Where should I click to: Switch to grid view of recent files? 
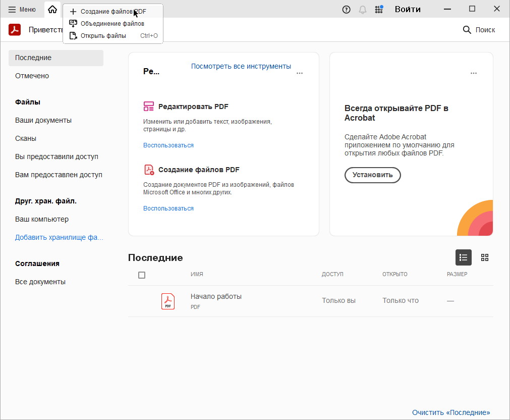pyautogui.click(x=485, y=258)
